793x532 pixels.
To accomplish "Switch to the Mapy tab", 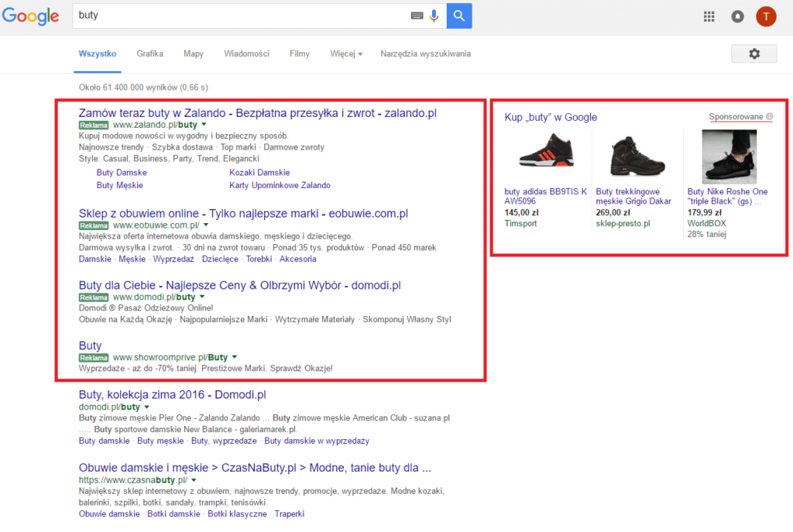I will [x=194, y=53].
